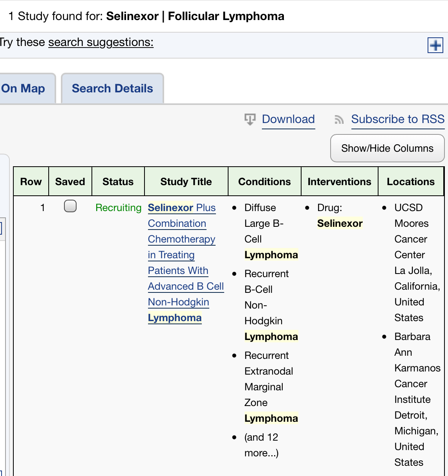Click Recurrent B-Cell Non-Hodgkin Lymphoma condition
This screenshot has width=448, height=476.
[x=271, y=305]
